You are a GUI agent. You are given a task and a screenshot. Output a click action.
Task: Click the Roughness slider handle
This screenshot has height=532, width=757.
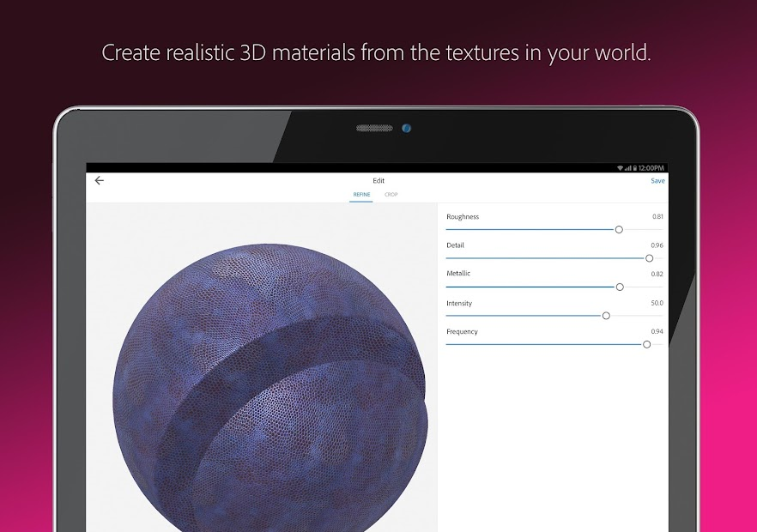coord(618,229)
